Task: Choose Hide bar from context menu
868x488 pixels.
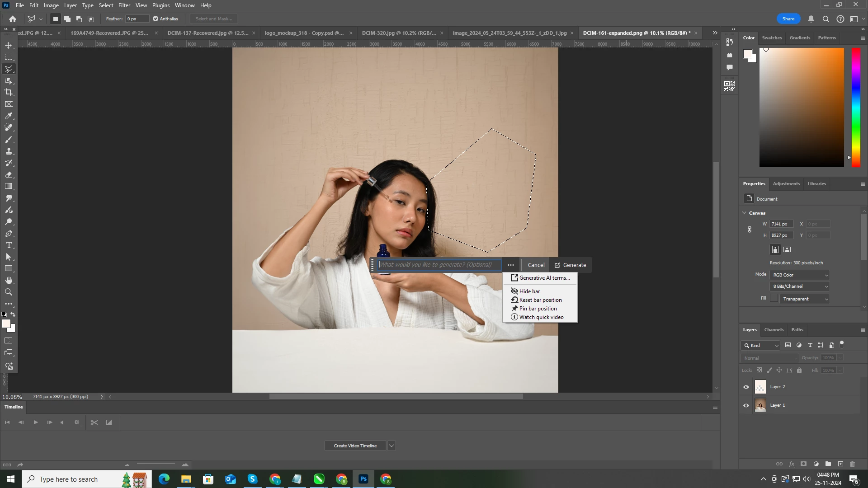Action: click(x=529, y=291)
